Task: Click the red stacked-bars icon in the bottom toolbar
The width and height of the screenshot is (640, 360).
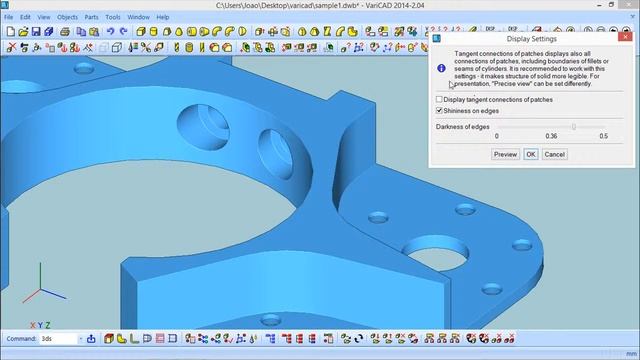Action: point(300,338)
